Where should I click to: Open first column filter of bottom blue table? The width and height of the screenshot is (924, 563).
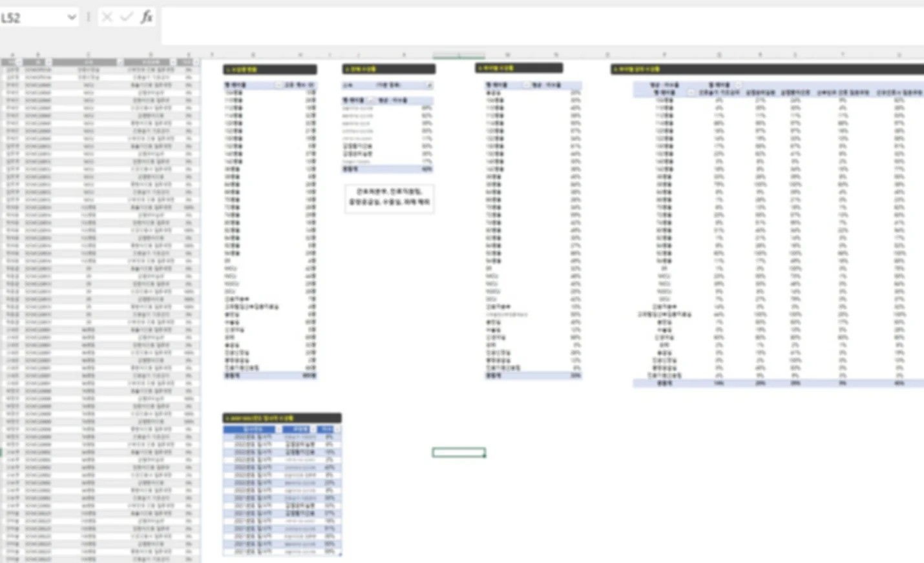click(x=278, y=429)
